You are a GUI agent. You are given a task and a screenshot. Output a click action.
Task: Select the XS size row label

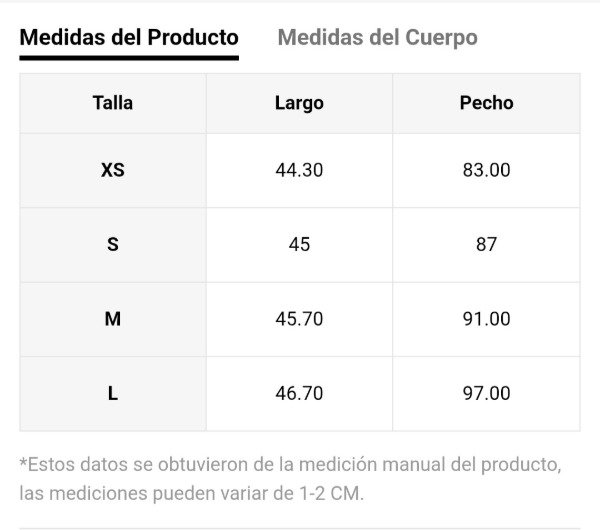(x=113, y=170)
